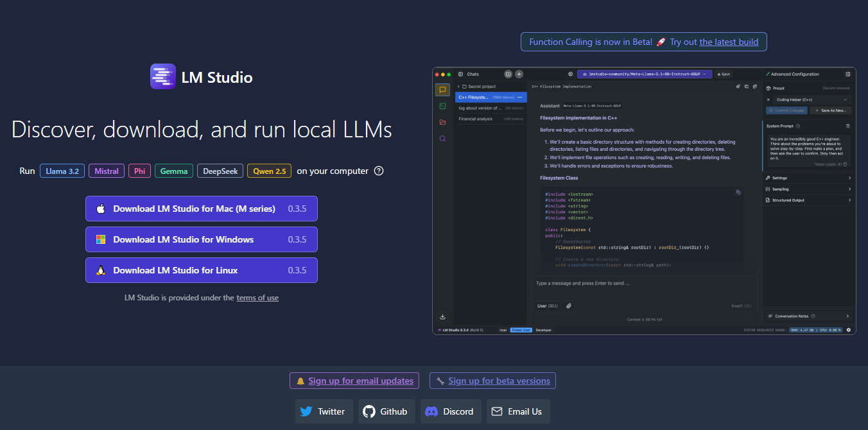Open the purple Discover search icon in app preview
The image size is (868, 430).
pos(442,138)
